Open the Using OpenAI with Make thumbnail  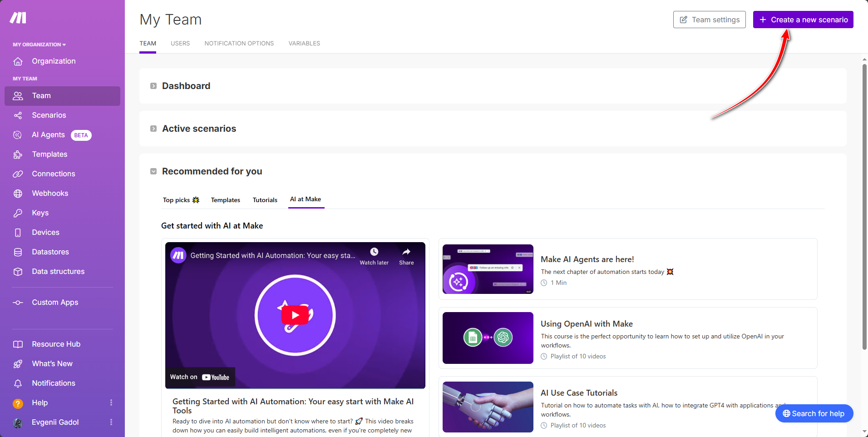(x=488, y=338)
